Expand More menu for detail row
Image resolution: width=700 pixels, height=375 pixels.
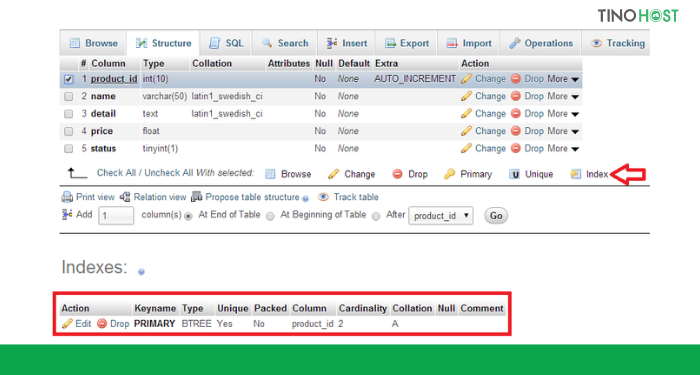coord(563,114)
